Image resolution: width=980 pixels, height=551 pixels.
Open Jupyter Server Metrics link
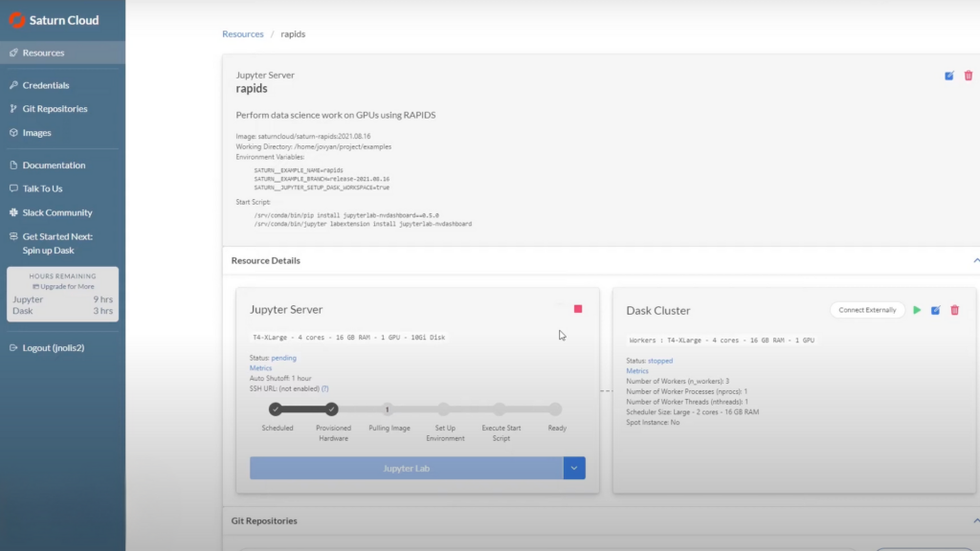(260, 368)
